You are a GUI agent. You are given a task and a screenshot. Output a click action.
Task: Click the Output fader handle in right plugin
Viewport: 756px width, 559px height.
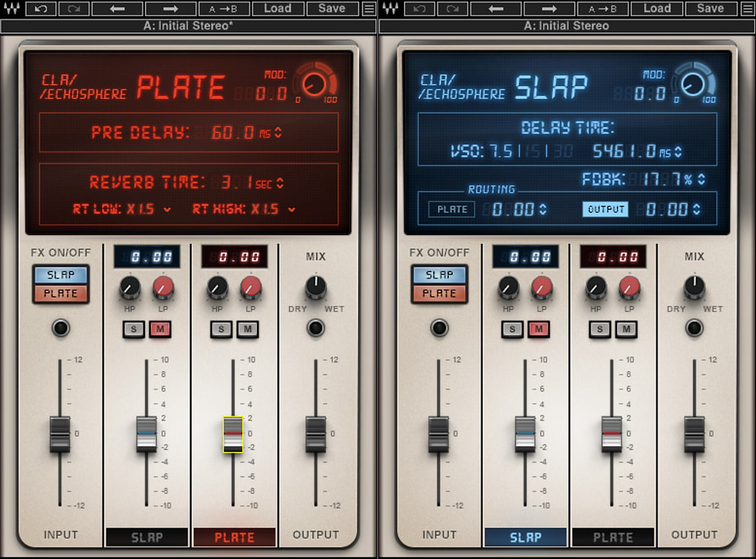(694, 434)
